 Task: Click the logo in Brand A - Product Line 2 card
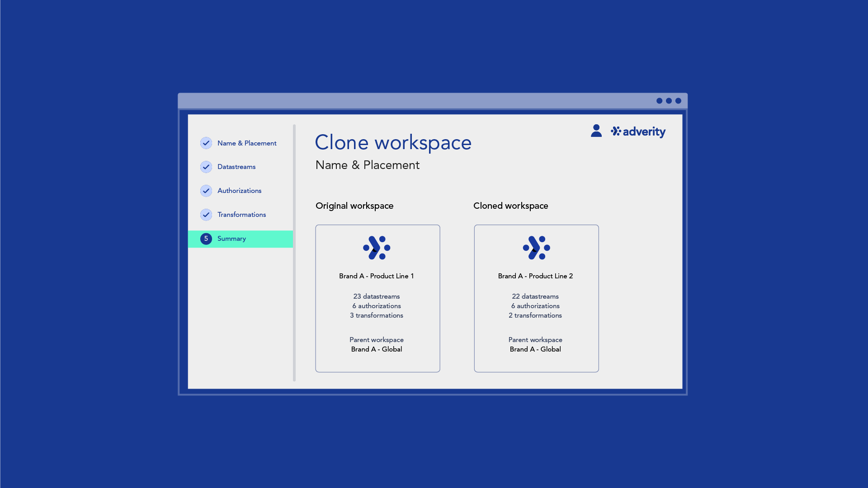coord(536,248)
